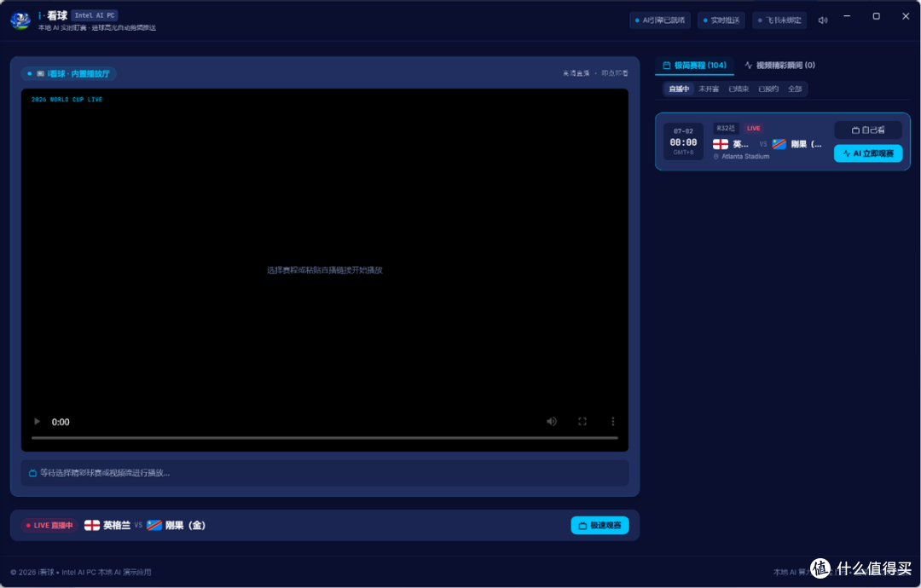Click the pulse icon on 视频精彩瞬间 tab
The image size is (921, 588).
click(749, 65)
